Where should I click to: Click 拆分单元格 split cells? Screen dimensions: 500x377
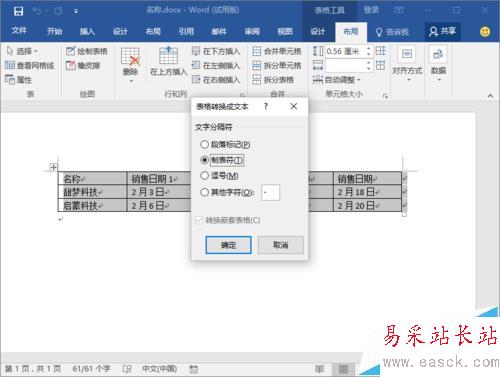pos(277,65)
